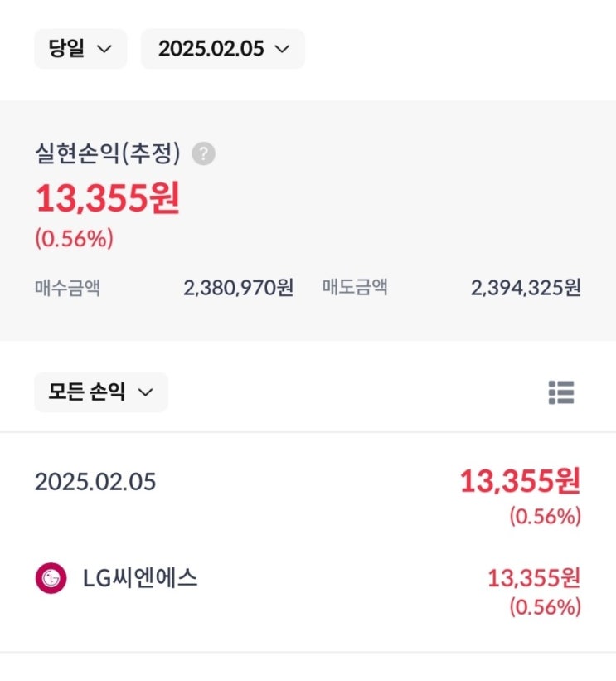Open the 당일 period dropdown

pyautogui.click(x=80, y=49)
